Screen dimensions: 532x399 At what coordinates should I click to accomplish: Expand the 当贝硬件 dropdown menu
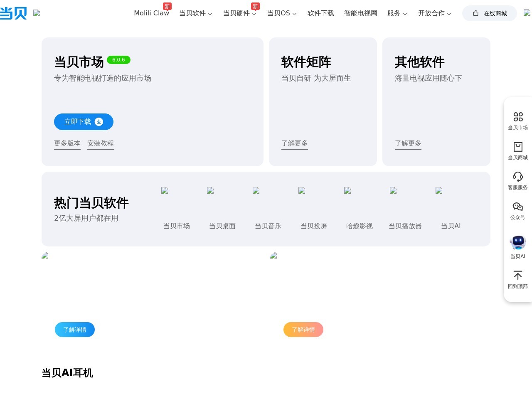pyautogui.click(x=240, y=13)
